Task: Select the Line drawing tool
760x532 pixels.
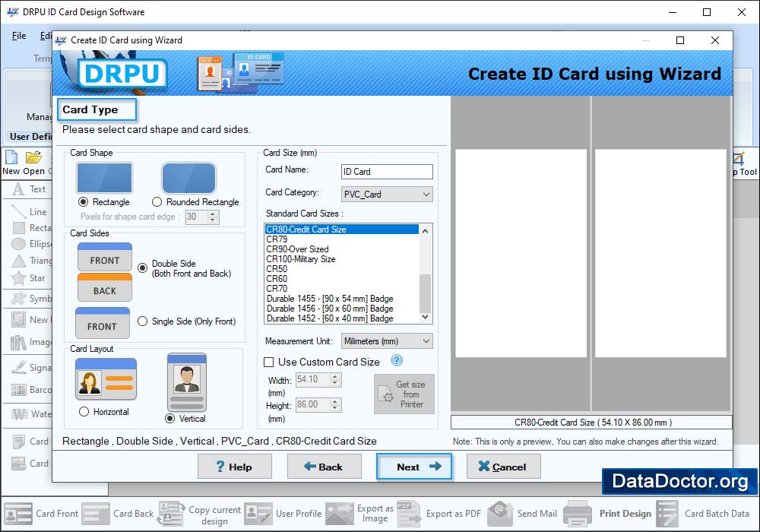Action: [29, 212]
